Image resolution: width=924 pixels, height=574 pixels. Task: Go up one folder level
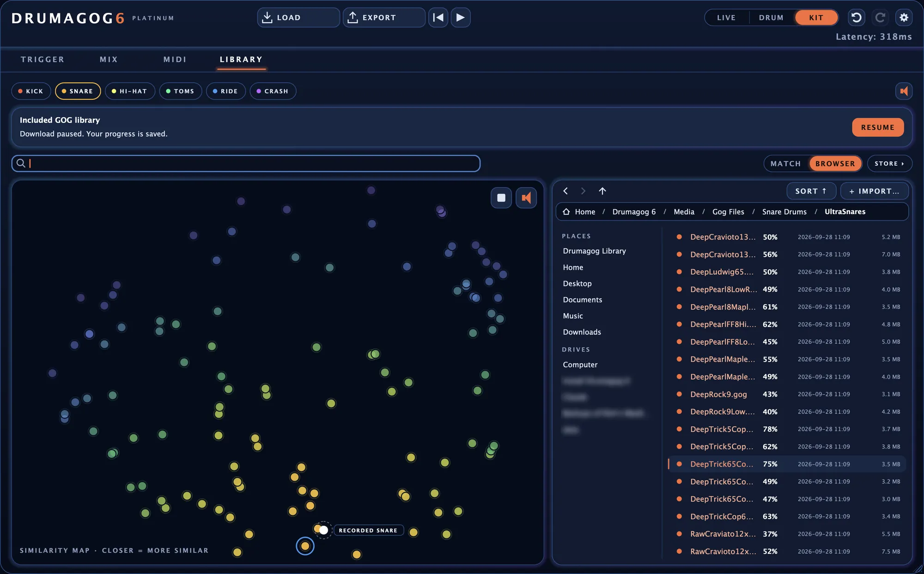[602, 191]
